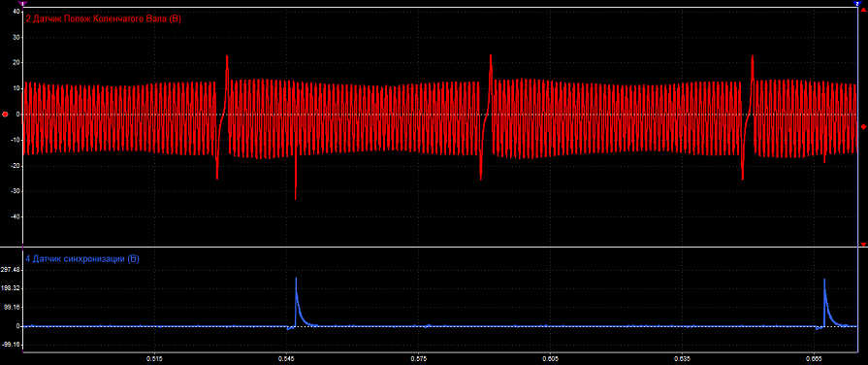
Task: Click the middle red missing-tooth positive spike
Action: 491,55
